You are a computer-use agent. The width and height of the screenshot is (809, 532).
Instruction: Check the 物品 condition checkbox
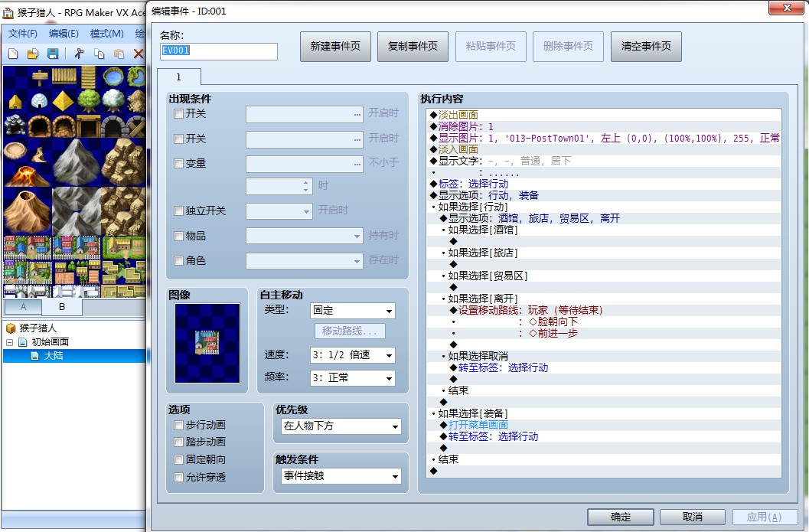pyautogui.click(x=178, y=236)
